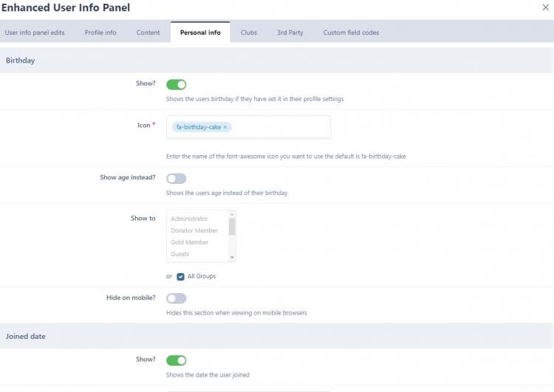The height and width of the screenshot is (392, 554).
Task: Select Donator Member in group list
Action: click(194, 230)
